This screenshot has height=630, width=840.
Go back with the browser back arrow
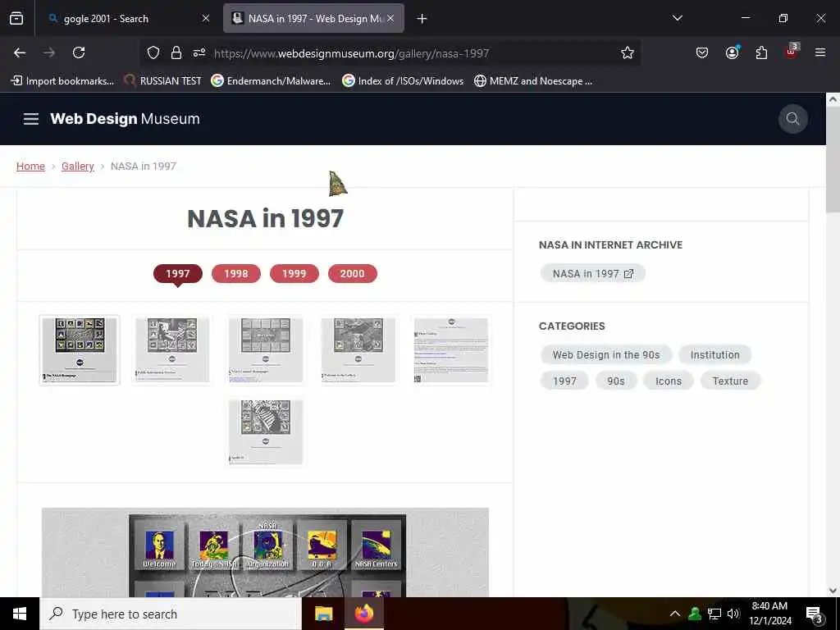[x=20, y=52]
